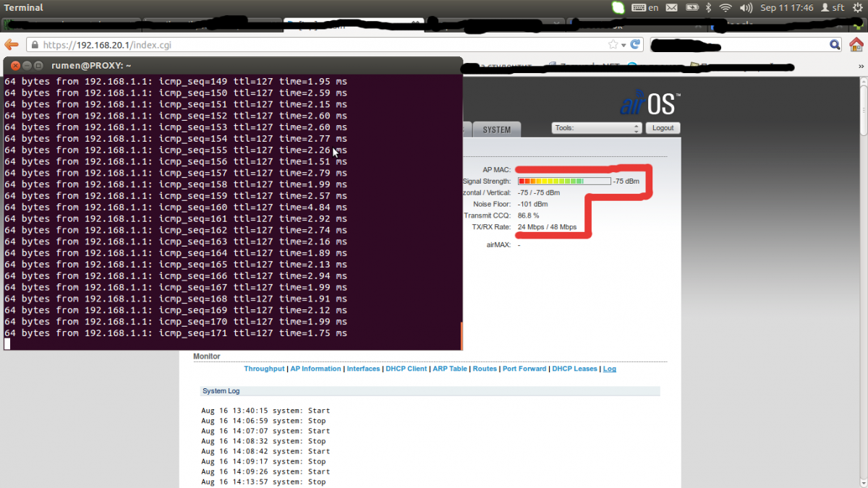868x488 pixels.
Task: Click the bookmark star in the address bar
Action: point(613,44)
